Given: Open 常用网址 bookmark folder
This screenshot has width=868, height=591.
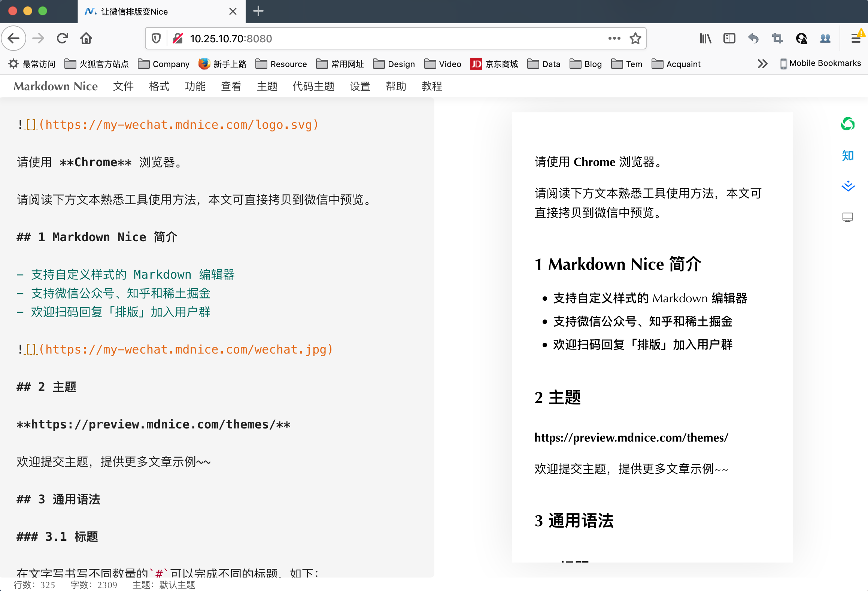Looking at the screenshot, I should point(340,64).
